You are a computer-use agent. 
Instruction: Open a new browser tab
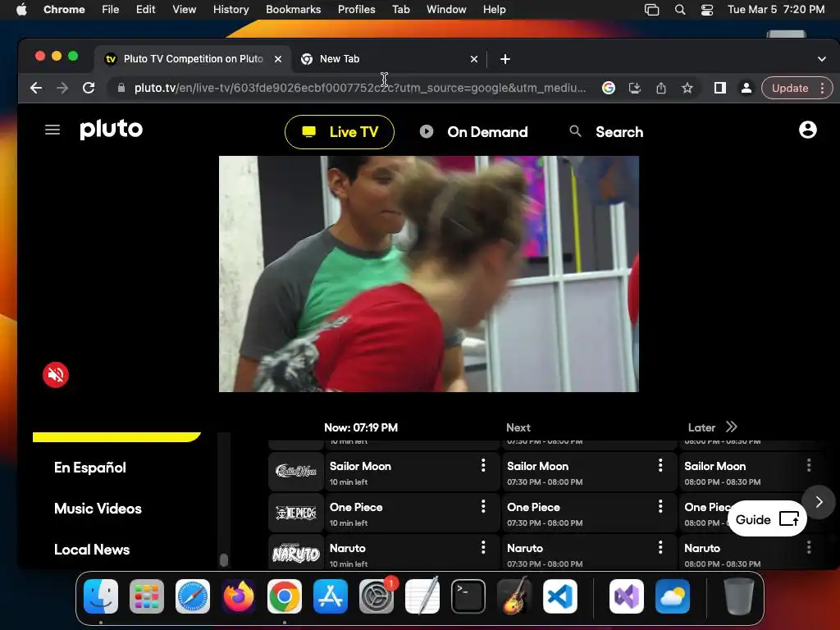(x=504, y=59)
